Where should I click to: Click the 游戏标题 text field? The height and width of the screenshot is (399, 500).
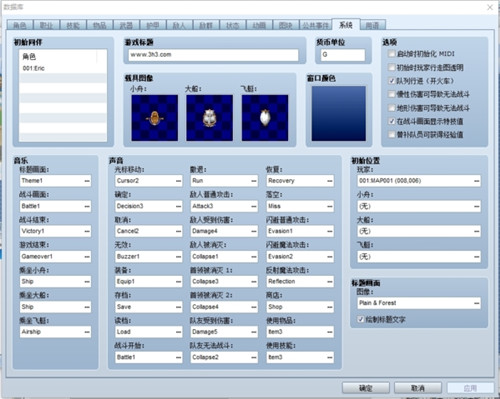(213, 55)
